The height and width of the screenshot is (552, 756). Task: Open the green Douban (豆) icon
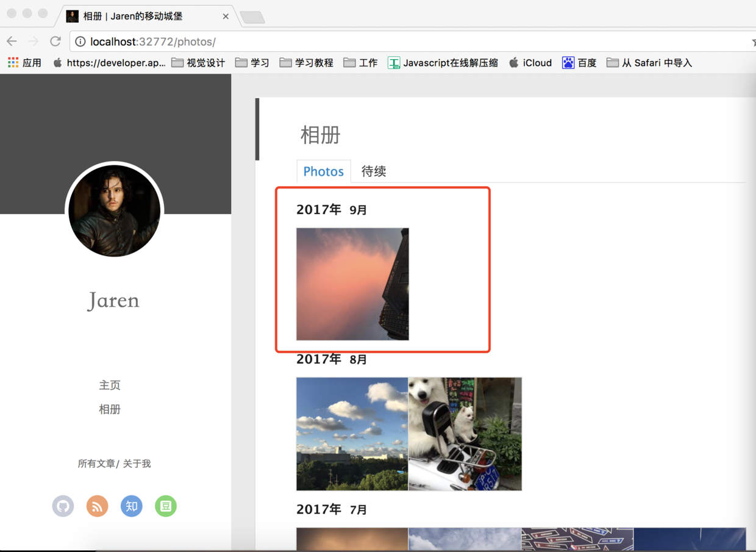click(x=165, y=506)
